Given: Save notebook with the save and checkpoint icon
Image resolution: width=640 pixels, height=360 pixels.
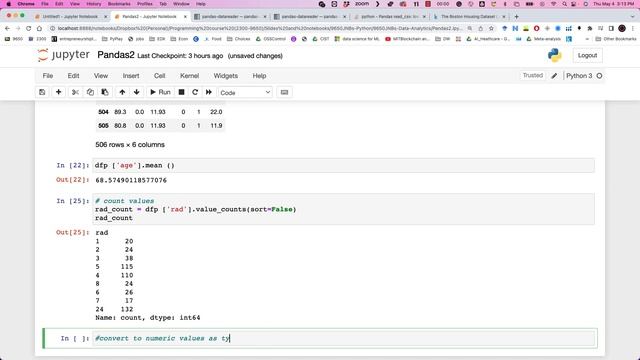Looking at the screenshot, I should tap(42, 92).
